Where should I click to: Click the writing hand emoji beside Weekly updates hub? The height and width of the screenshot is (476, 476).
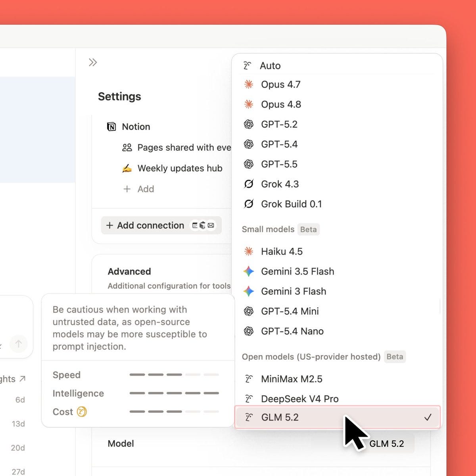click(x=127, y=168)
